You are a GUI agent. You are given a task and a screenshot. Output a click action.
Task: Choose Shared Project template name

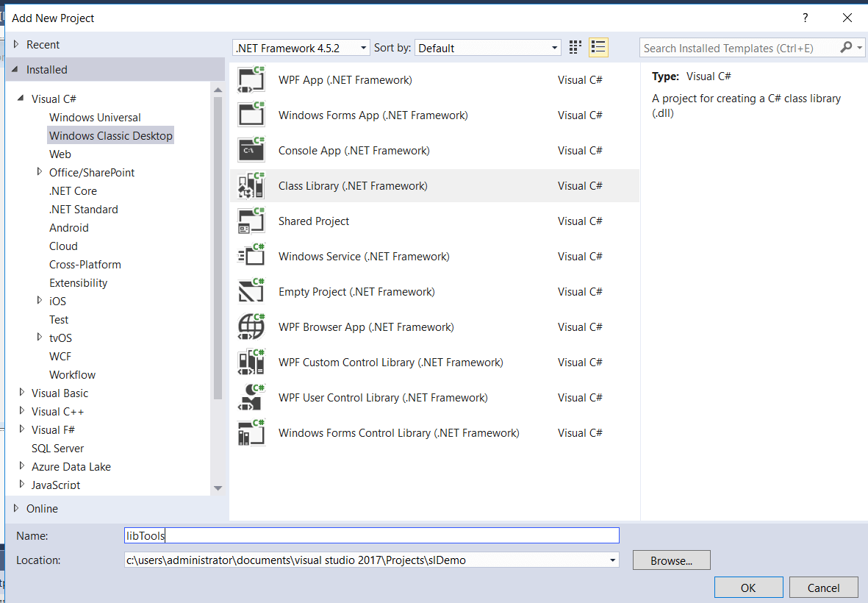(x=313, y=221)
